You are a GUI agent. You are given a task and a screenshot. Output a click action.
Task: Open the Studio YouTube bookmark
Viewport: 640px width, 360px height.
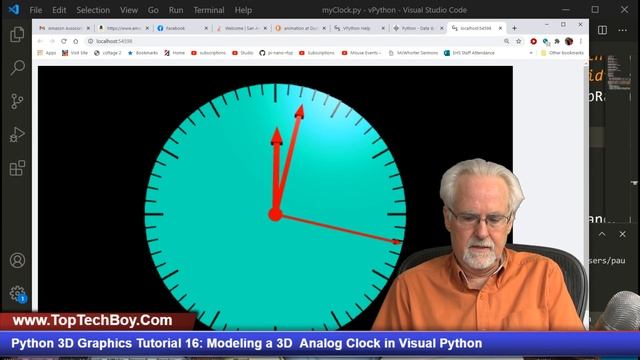tap(243, 53)
